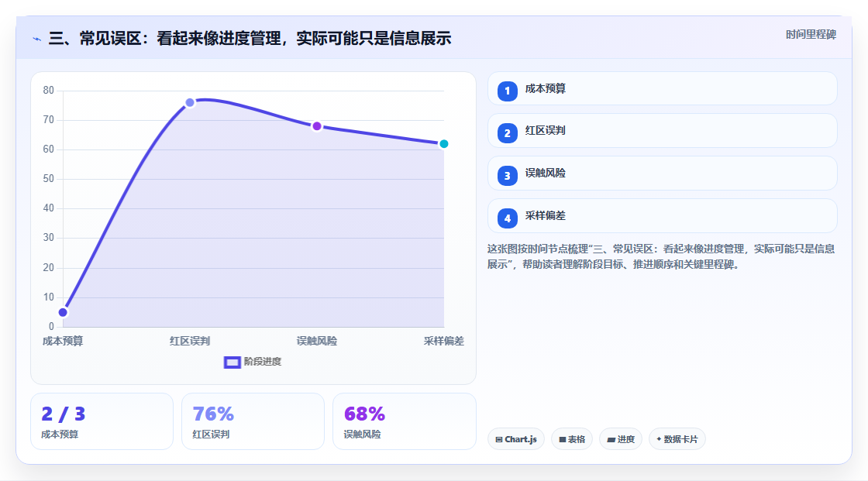Screen dimensions: 868x481
Task: Select the 成本预算 milestone list row
Action: (662, 88)
